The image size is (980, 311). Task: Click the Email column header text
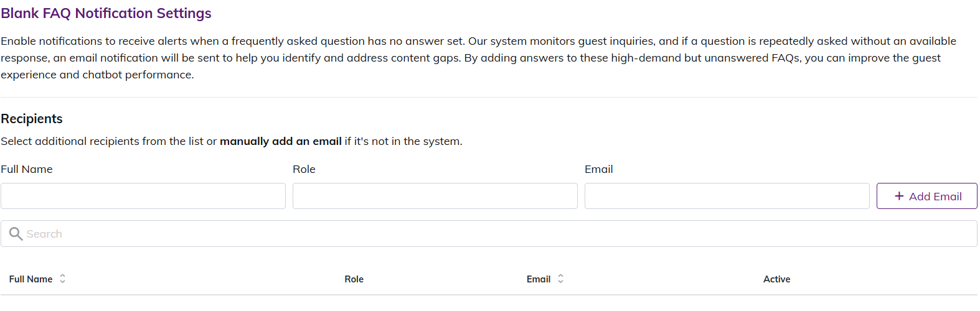(x=538, y=279)
